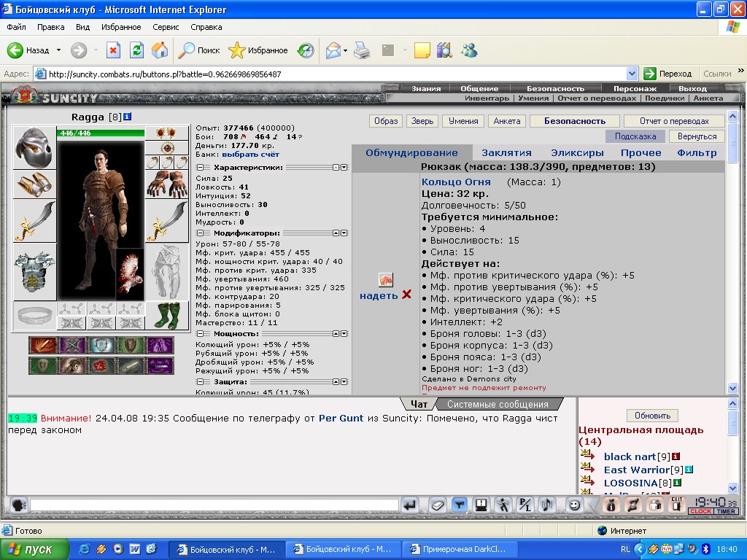
Task: Switch to TIMER display mode
Action: tap(726, 511)
